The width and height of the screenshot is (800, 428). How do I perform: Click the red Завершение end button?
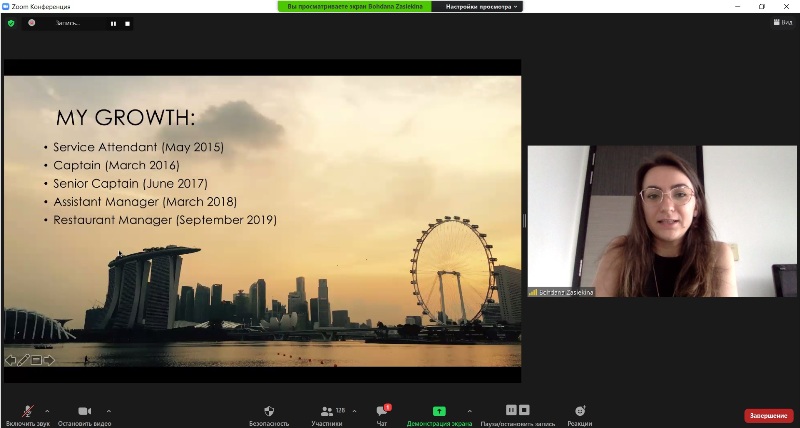tap(769, 415)
